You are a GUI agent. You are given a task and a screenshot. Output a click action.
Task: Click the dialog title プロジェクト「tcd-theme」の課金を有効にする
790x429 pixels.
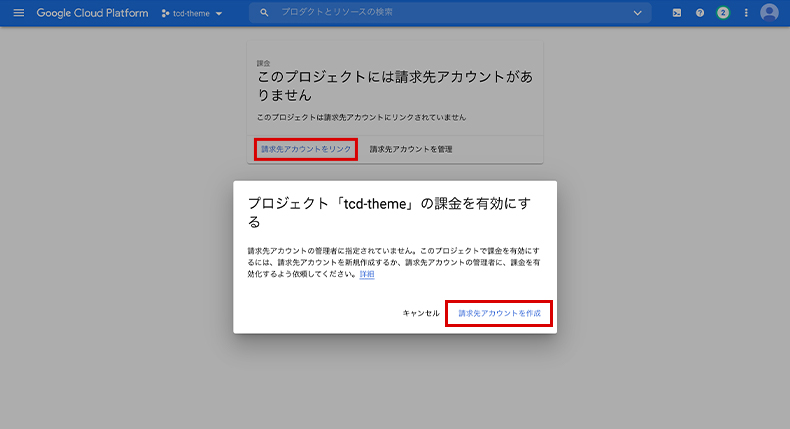pos(389,212)
